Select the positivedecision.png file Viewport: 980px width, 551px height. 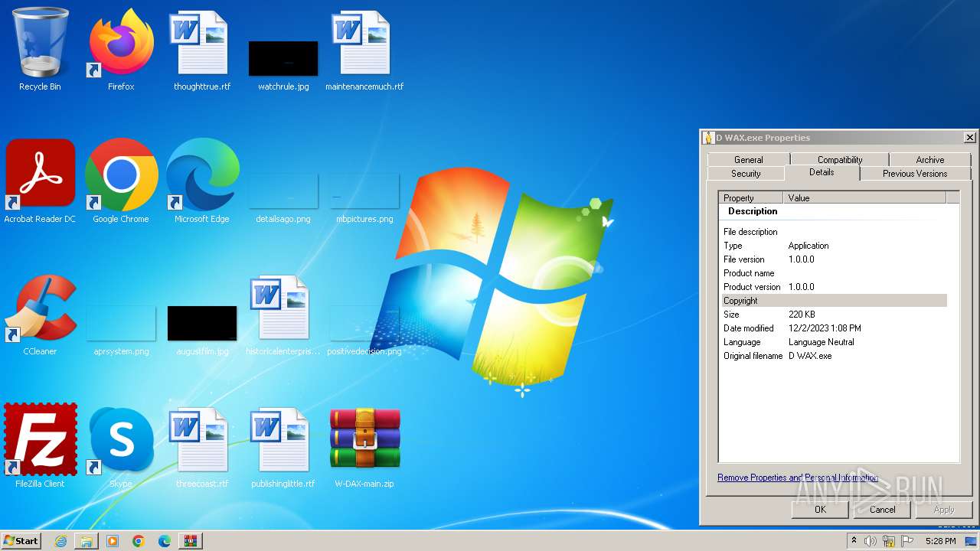coord(364,331)
